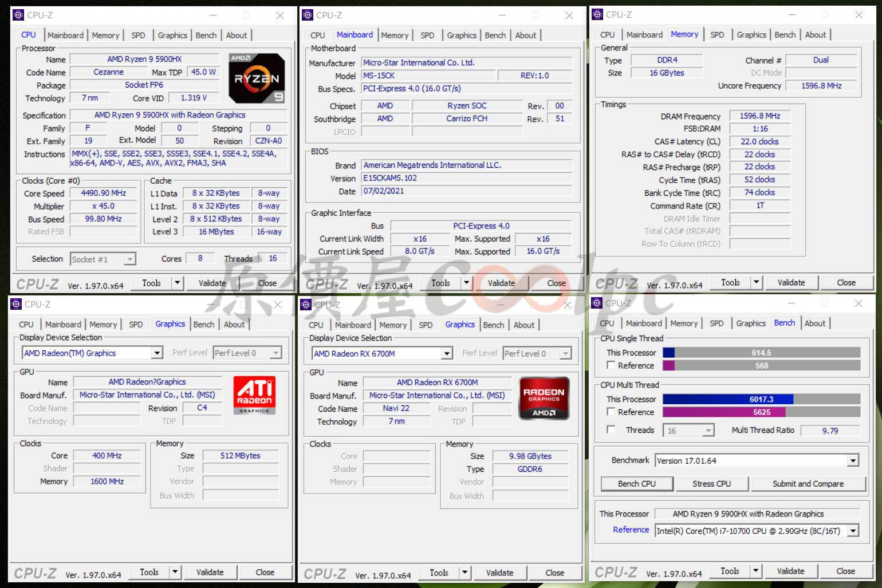Screen dimensions: 882x588
Task: Open Perf Level dropdown in RX 6700M window
Action: pyautogui.click(x=565, y=354)
